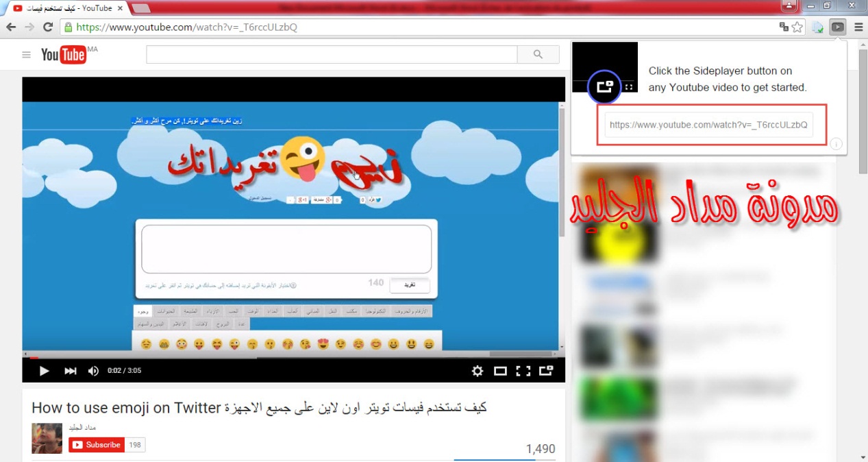Click the Sideplayer button on the video player
The image size is (868, 462).
click(546, 371)
